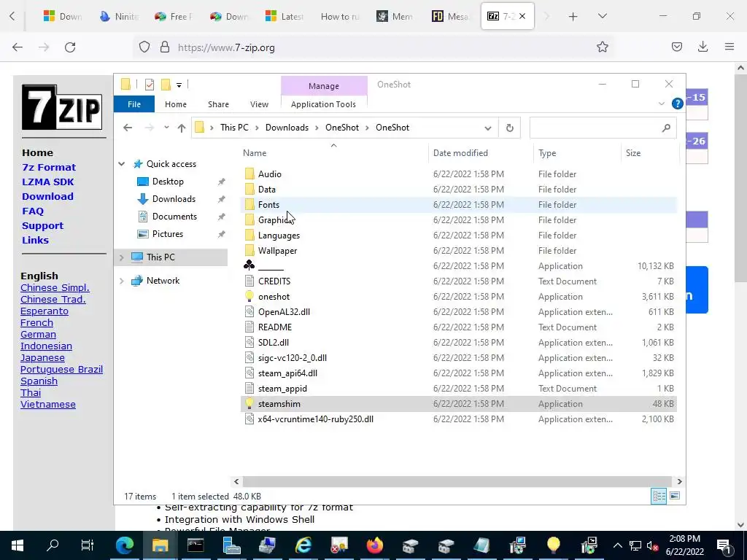Select the Audio folder icon

click(x=249, y=174)
